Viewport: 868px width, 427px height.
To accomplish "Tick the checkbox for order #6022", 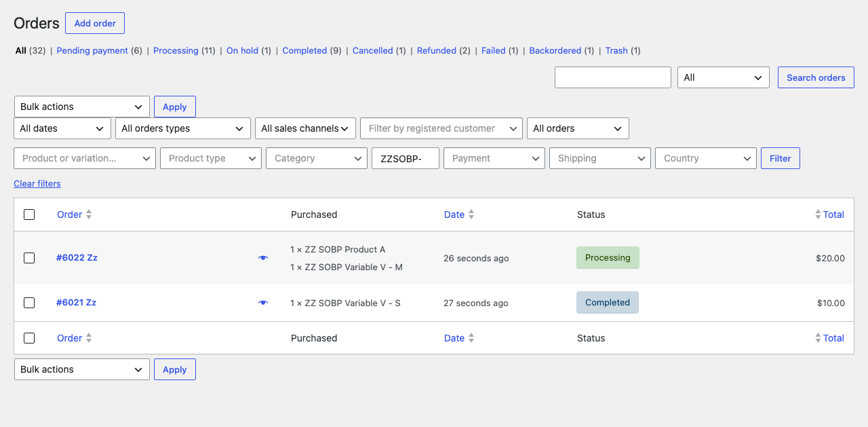I will pos(29,258).
